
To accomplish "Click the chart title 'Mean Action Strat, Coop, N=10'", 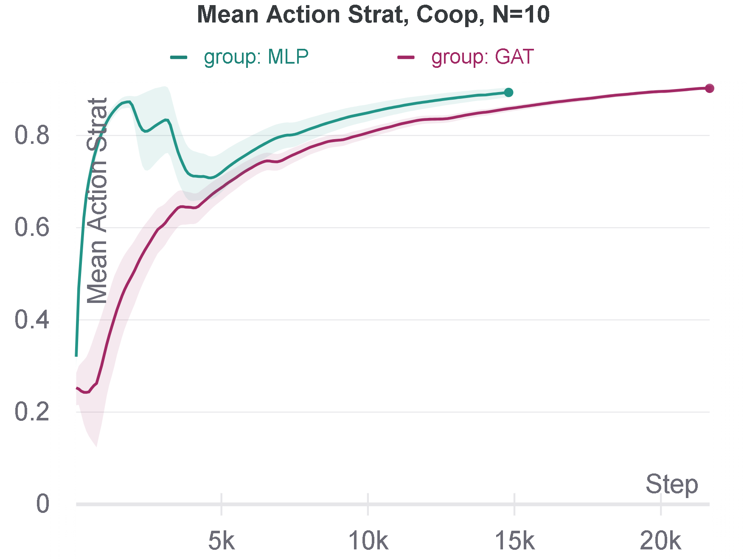I will click(x=373, y=14).
